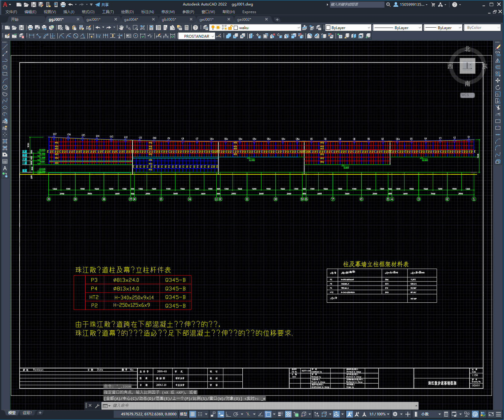Open the ByLayer linetype dropdown
Screen dimensions: 504x420
point(419,28)
